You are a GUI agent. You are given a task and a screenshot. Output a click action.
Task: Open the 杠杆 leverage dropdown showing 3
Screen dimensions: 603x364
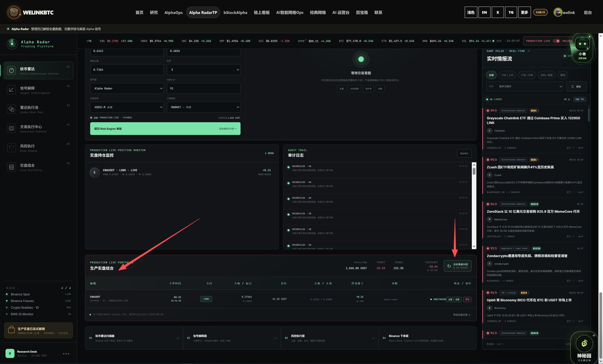coord(203,70)
